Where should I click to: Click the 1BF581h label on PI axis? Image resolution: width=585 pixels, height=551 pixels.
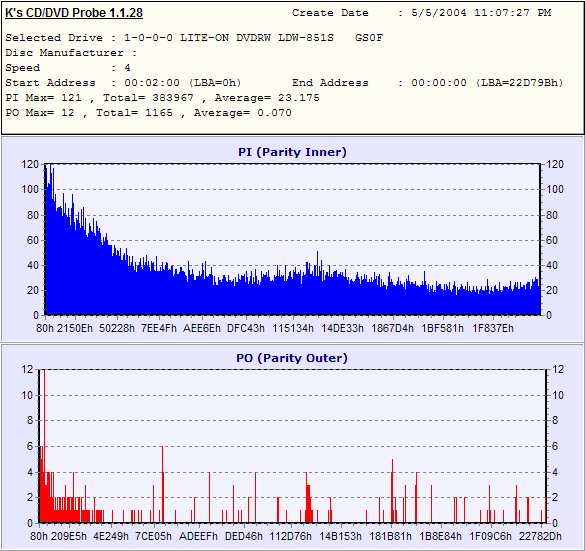(442, 328)
